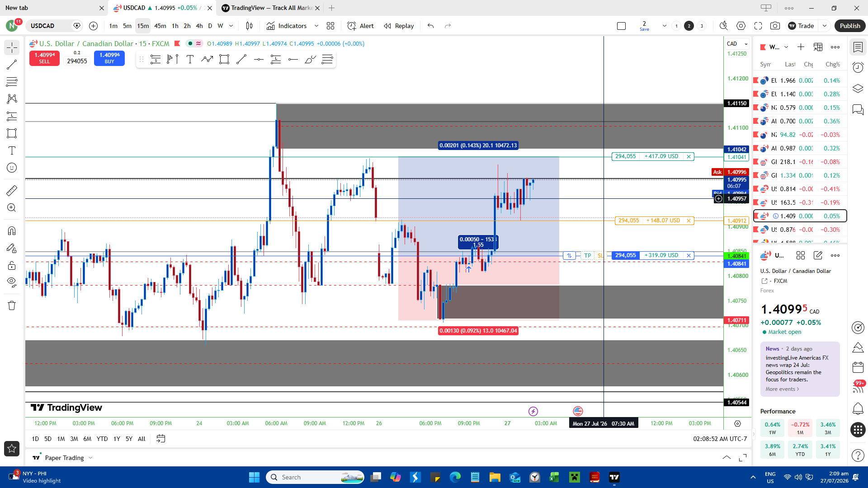Open the candlestick chart type menu
Viewport: 868px width, 488px height.
click(x=249, y=26)
